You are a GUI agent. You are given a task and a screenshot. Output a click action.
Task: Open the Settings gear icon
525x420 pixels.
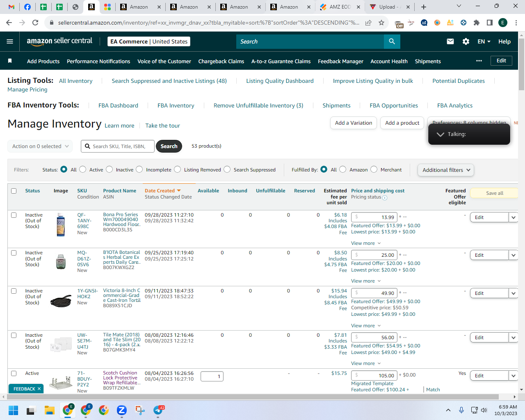[x=466, y=41]
